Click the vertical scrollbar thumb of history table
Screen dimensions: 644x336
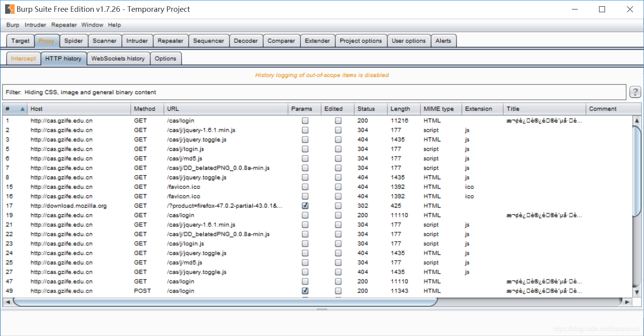pos(637,171)
